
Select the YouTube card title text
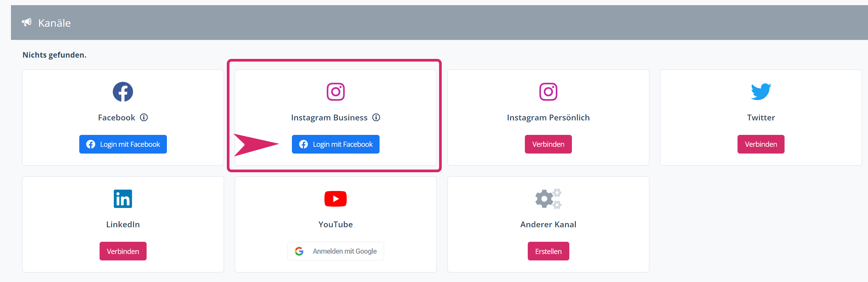tap(335, 224)
